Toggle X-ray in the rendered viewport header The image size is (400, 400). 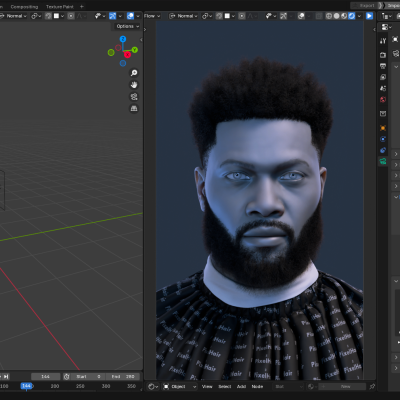coord(319,16)
